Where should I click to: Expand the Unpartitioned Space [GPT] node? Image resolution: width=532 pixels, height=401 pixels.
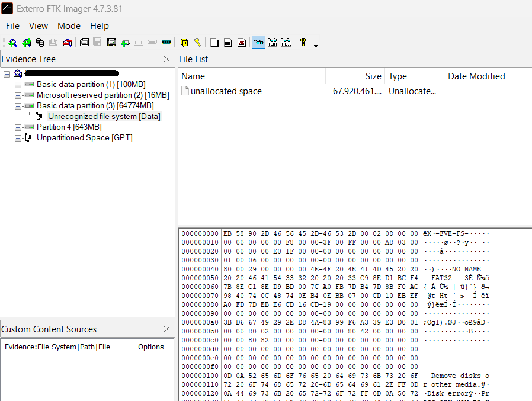pos(18,138)
